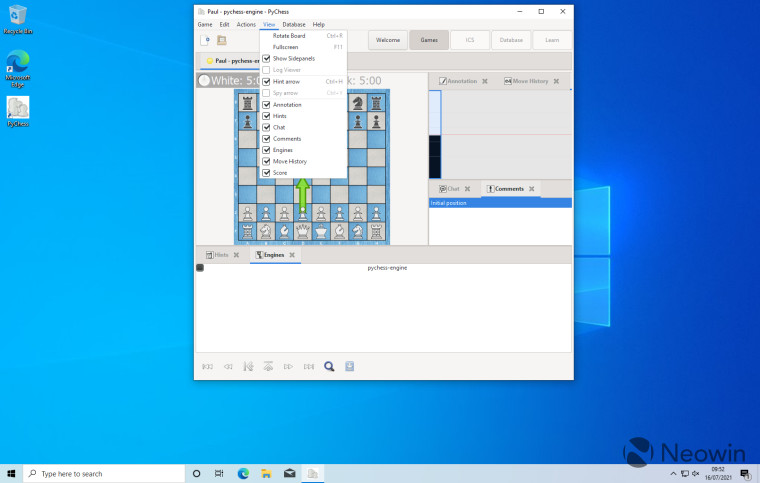
Task: Close the Engines panel tab
Action: click(292, 255)
